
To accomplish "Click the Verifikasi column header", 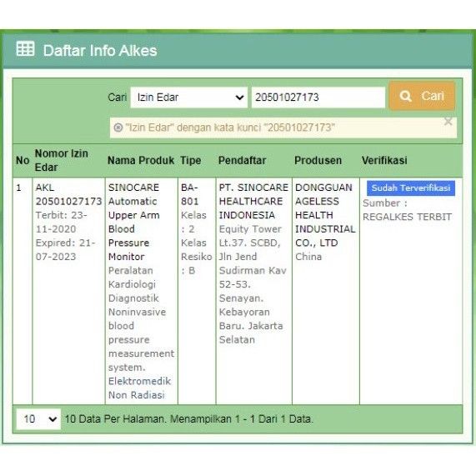I will tap(384, 160).
